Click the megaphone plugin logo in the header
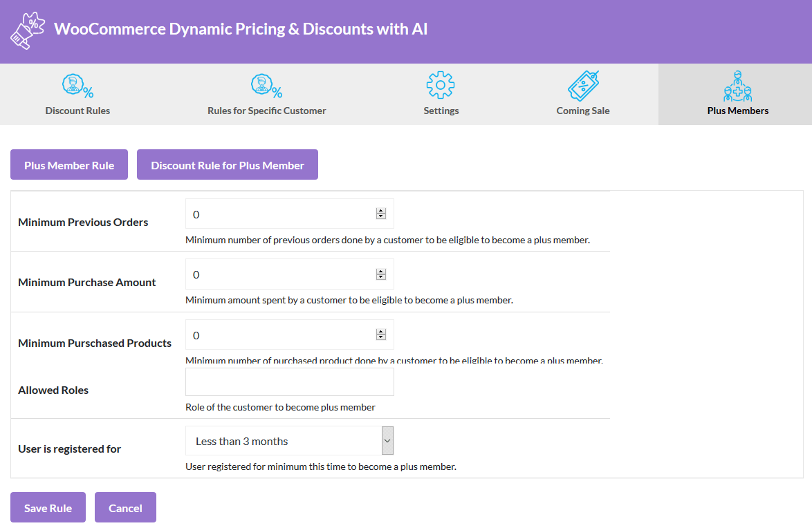 tap(27, 29)
